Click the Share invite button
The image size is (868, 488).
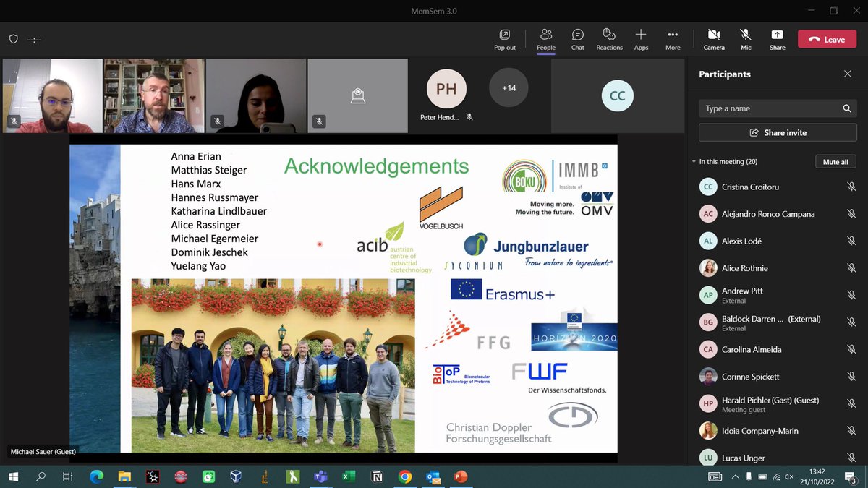778,133
